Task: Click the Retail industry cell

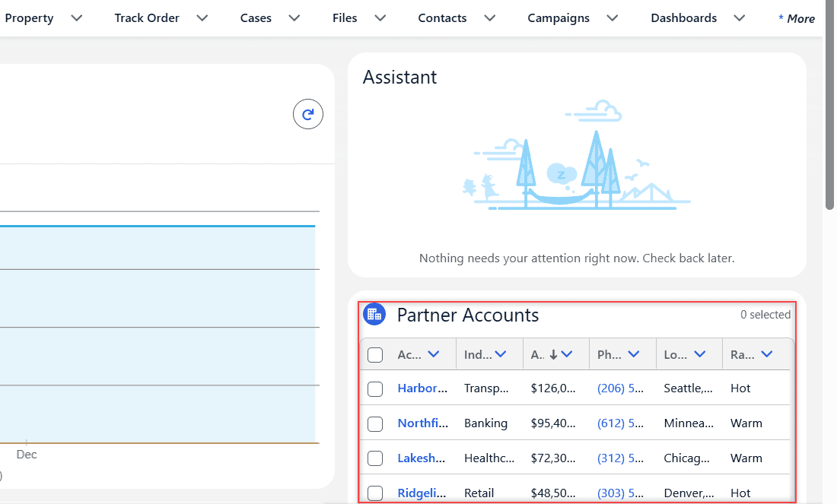Action: click(479, 493)
